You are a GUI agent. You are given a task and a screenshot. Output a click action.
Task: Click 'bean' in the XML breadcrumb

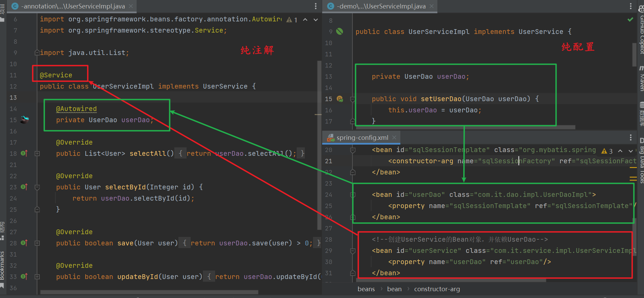tap(394, 289)
